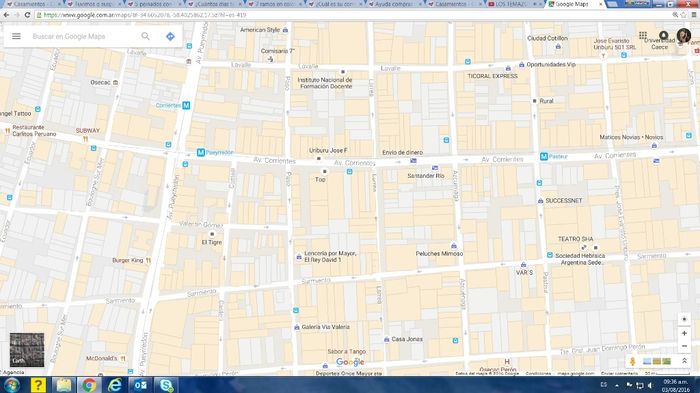Select the Uriburu Jose F place label

pos(328,151)
